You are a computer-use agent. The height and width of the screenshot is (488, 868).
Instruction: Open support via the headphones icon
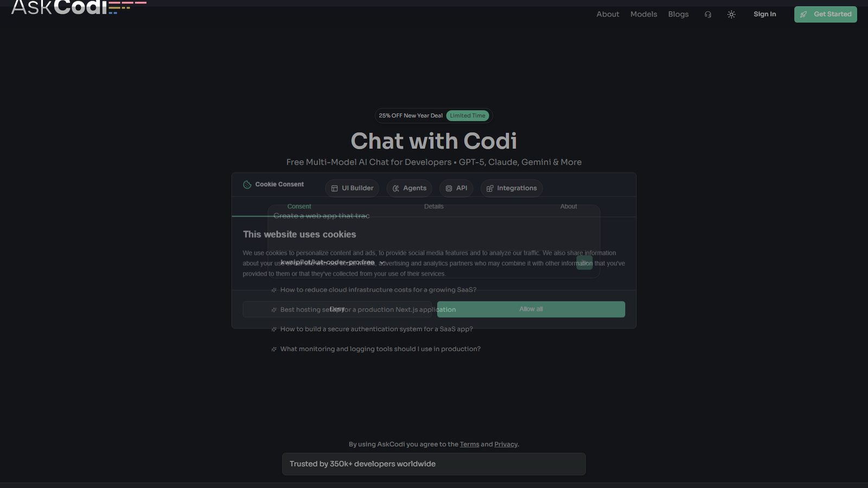pyautogui.click(x=707, y=14)
